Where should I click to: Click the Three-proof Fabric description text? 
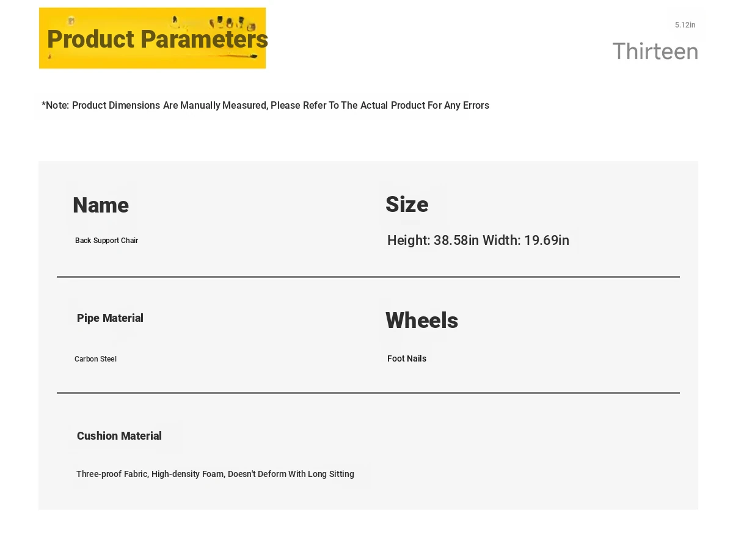pos(215,474)
